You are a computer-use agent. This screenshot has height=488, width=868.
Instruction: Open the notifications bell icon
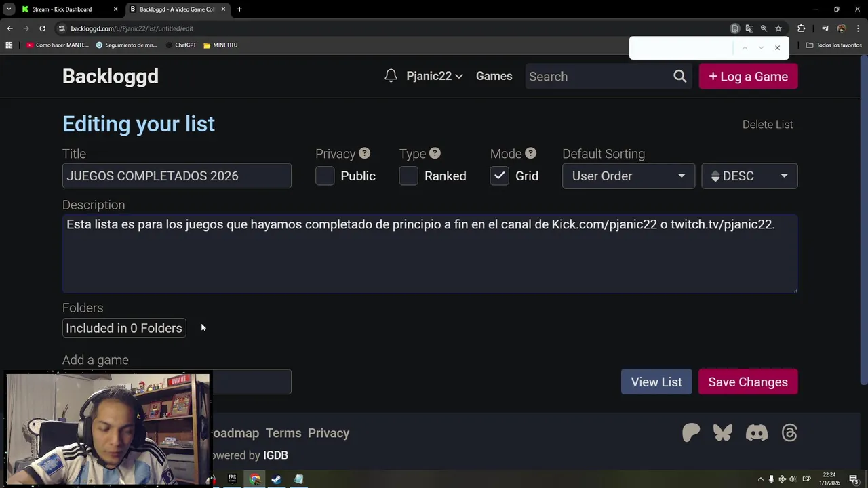(x=391, y=76)
